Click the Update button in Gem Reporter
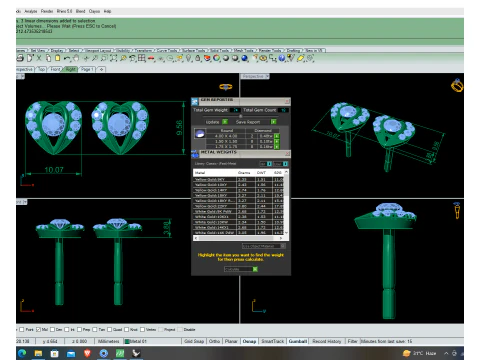Screen dimensions: 480x360 pos(216,122)
